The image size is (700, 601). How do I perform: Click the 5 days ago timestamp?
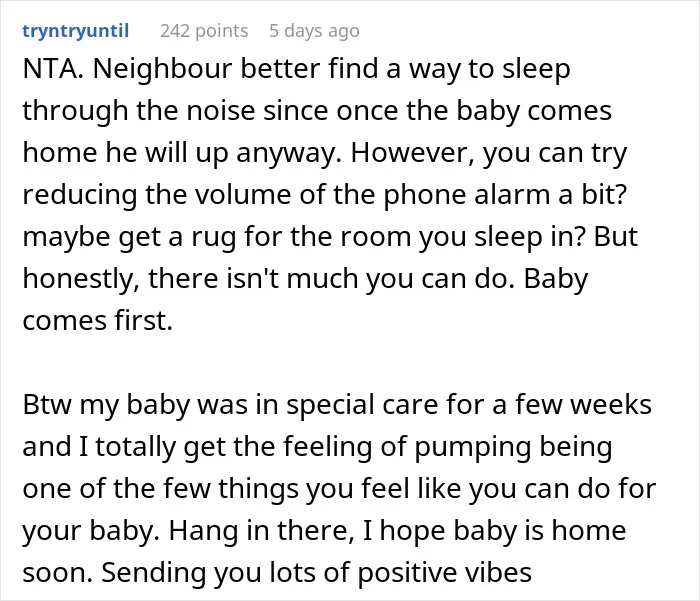[314, 31]
